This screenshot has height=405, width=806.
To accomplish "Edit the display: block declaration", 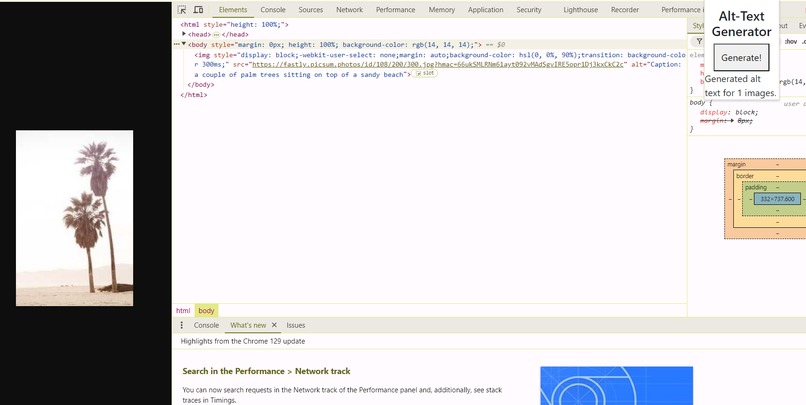I will point(729,112).
